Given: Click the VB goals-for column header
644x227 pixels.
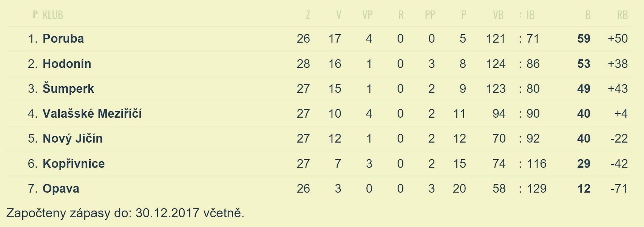Looking at the screenshot, I should [x=498, y=15].
